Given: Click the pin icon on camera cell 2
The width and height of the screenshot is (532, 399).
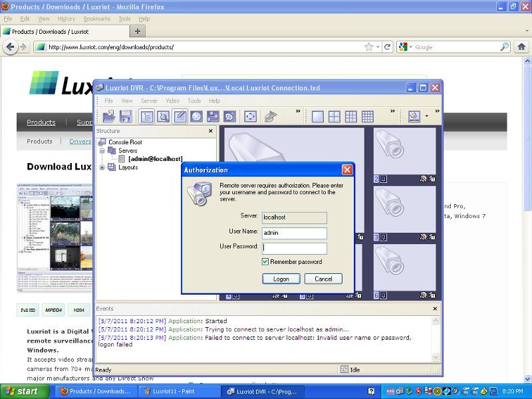Looking at the screenshot, I should click(384, 179).
